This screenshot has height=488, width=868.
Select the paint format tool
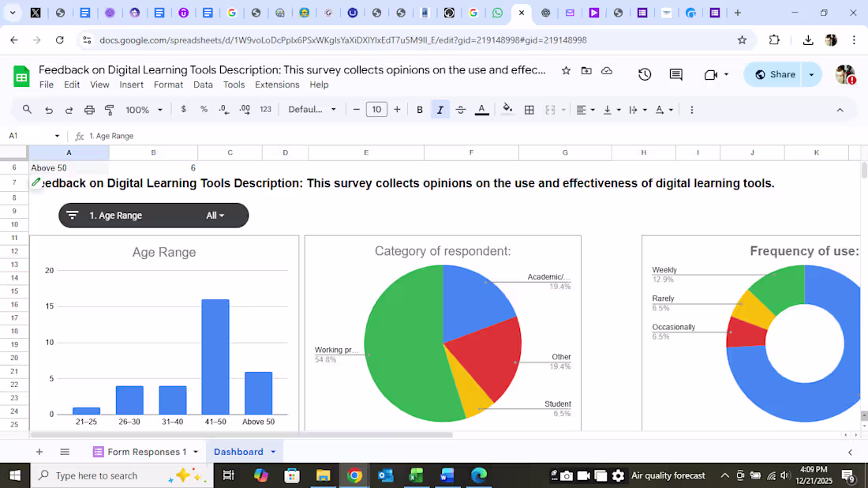108,109
